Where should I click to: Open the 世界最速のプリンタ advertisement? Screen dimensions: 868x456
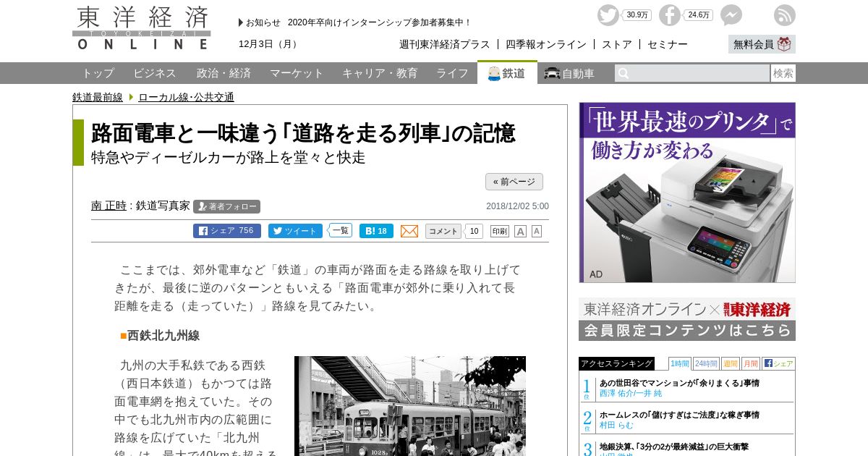point(687,193)
